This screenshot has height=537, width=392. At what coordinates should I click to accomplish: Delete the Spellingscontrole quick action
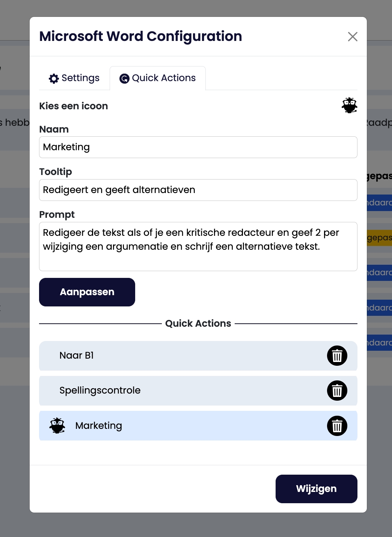pos(337,391)
